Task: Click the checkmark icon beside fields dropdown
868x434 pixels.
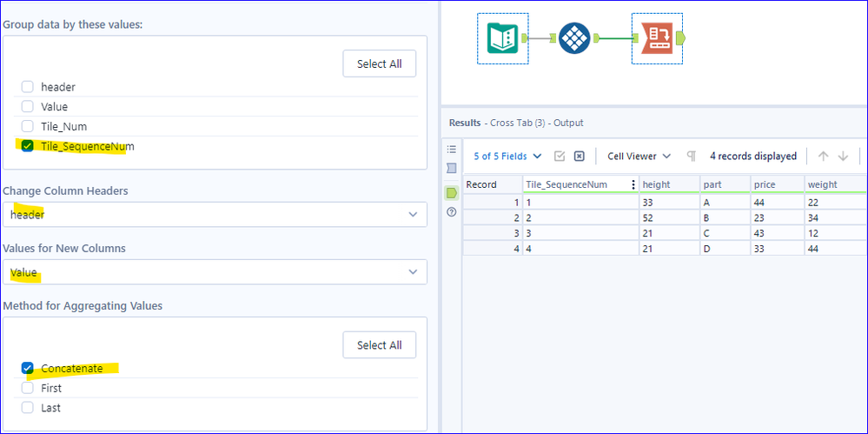Action: point(559,157)
